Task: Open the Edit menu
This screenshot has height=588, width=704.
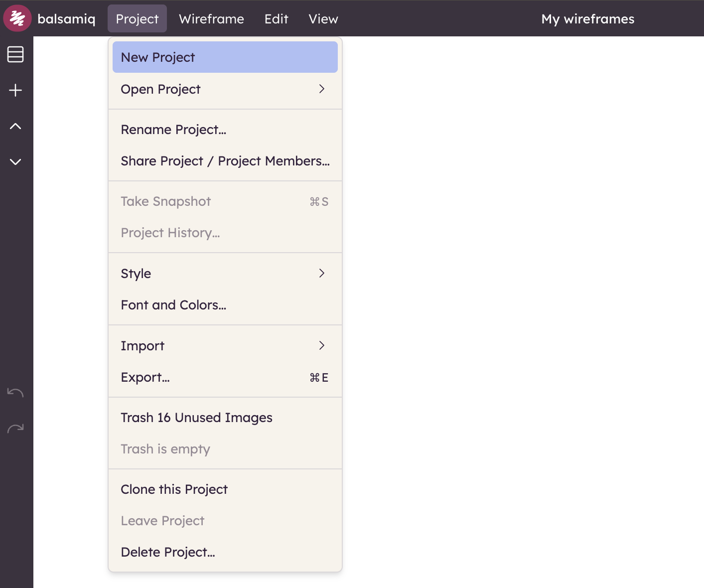Action: tap(276, 19)
